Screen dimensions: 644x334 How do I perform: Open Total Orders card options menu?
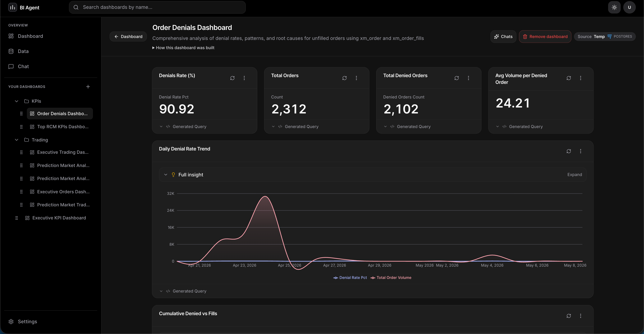[x=356, y=78]
